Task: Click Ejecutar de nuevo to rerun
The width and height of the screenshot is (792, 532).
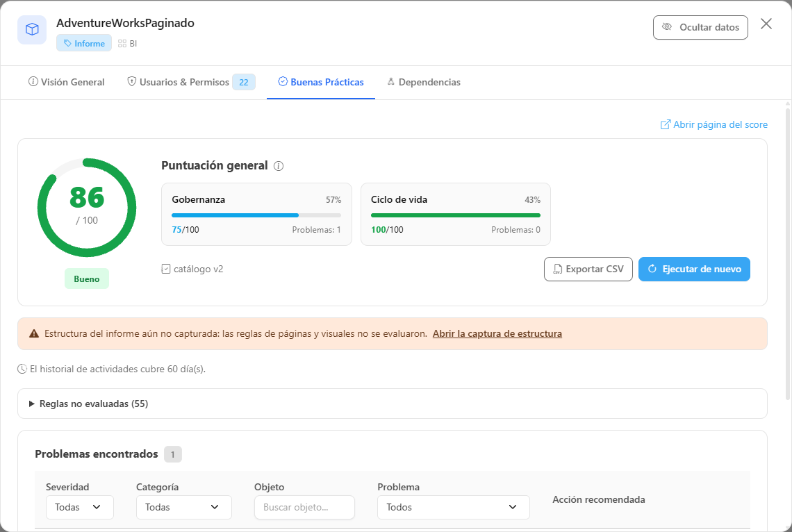Action: [x=694, y=269]
